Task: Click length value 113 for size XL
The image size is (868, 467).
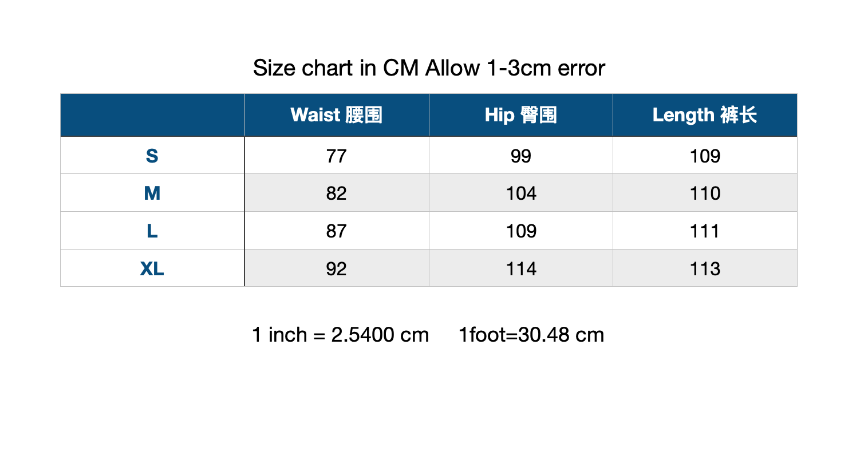Action: pos(704,268)
